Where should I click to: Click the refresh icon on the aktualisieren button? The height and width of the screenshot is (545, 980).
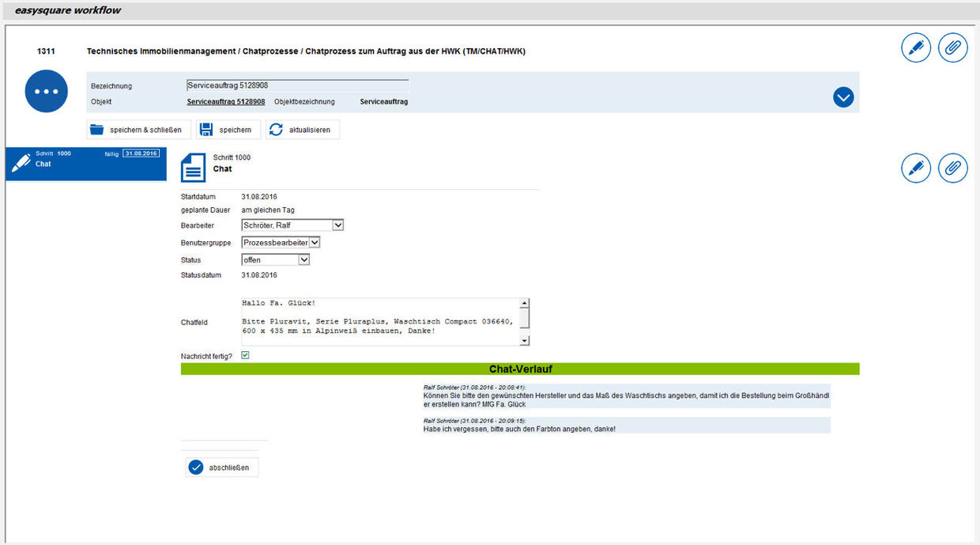point(275,129)
